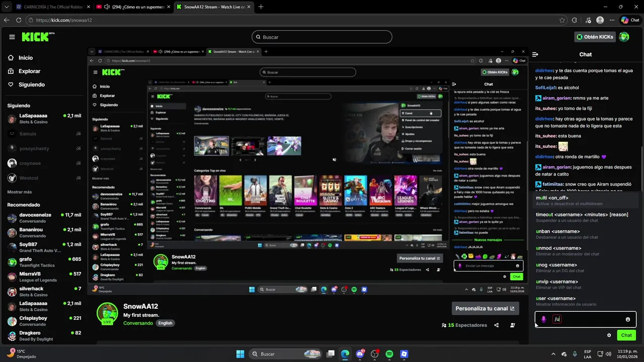Click the 15 Espectadores viewer count
The image size is (644, 362).
464,325
